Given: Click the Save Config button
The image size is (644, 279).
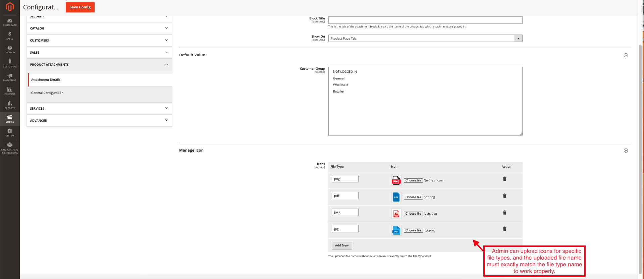Looking at the screenshot, I should [x=80, y=7].
